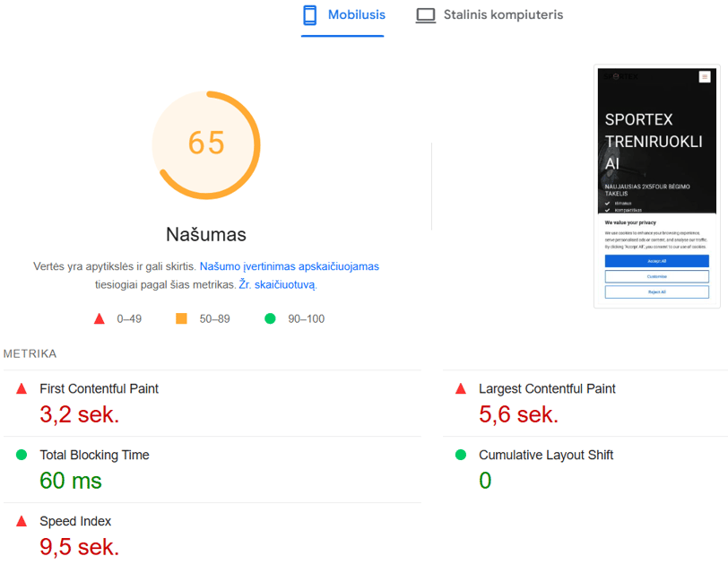
Task: Select the Mobilusis tab
Action: click(x=343, y=15)
